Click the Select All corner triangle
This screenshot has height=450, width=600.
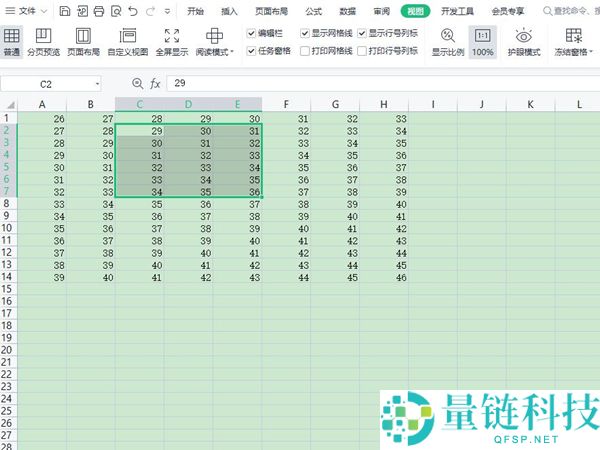tap(11, 104)
